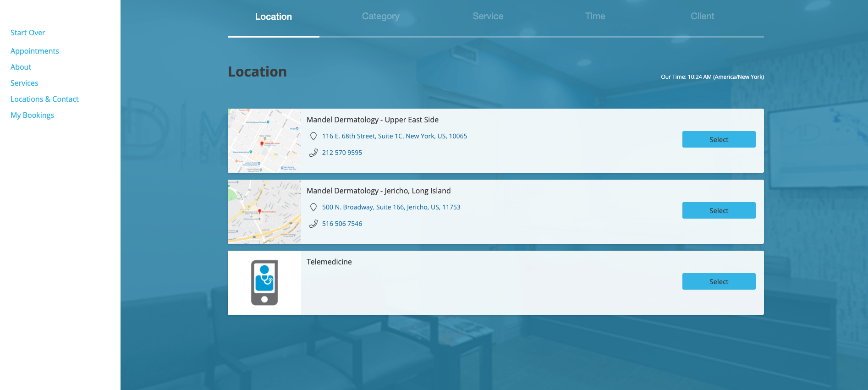
Task: Click the large 'Location' page heading
Action: coord(258,71)
